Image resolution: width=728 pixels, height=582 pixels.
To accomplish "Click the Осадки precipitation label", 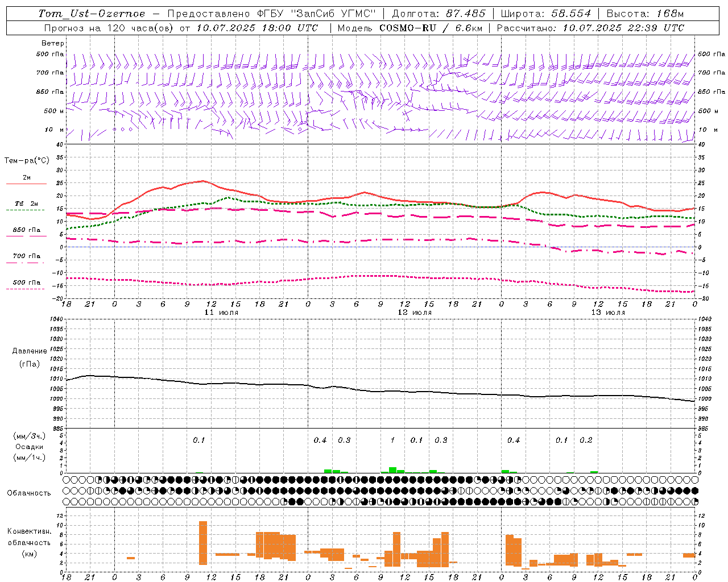I will (29, 447).
